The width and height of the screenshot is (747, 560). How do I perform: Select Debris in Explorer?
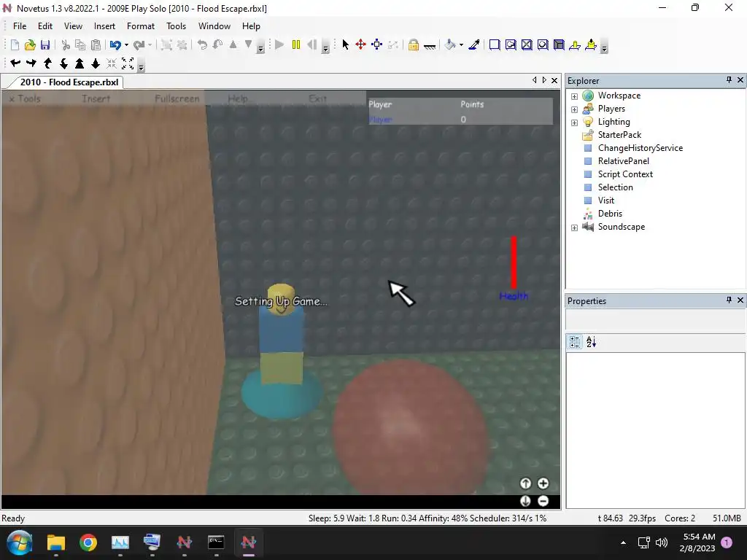point(610,214)
